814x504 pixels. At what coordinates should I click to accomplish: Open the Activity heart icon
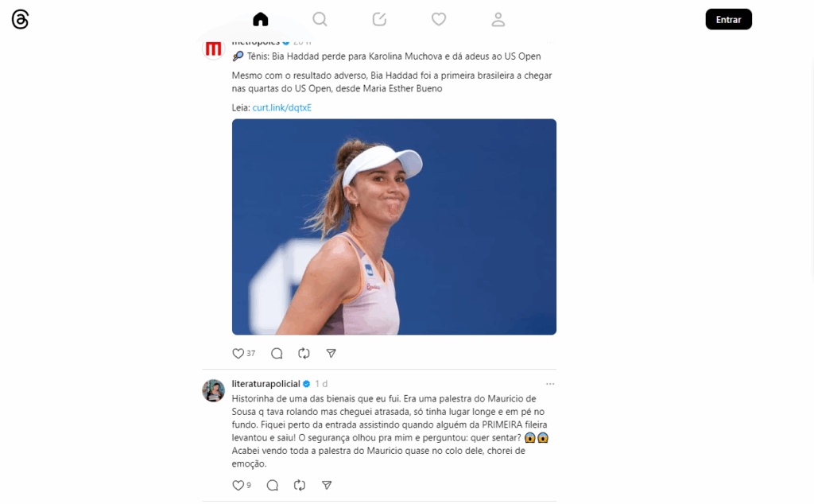(x=439, y=20)
